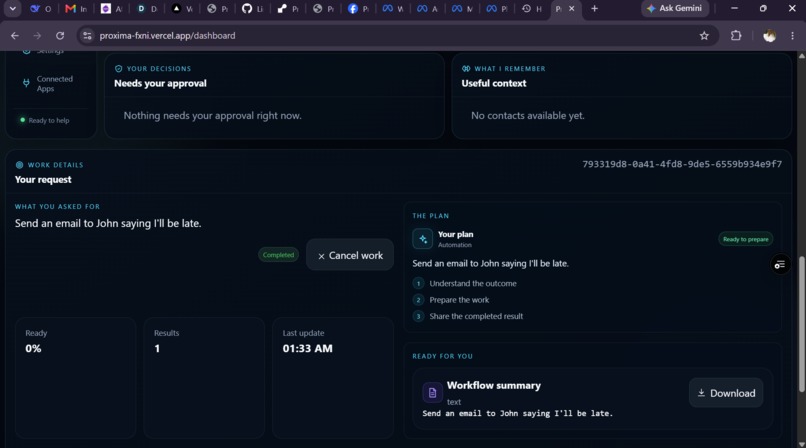Click the scrollbar up arrow
The image size is (806, 448).
pos(801,56)
